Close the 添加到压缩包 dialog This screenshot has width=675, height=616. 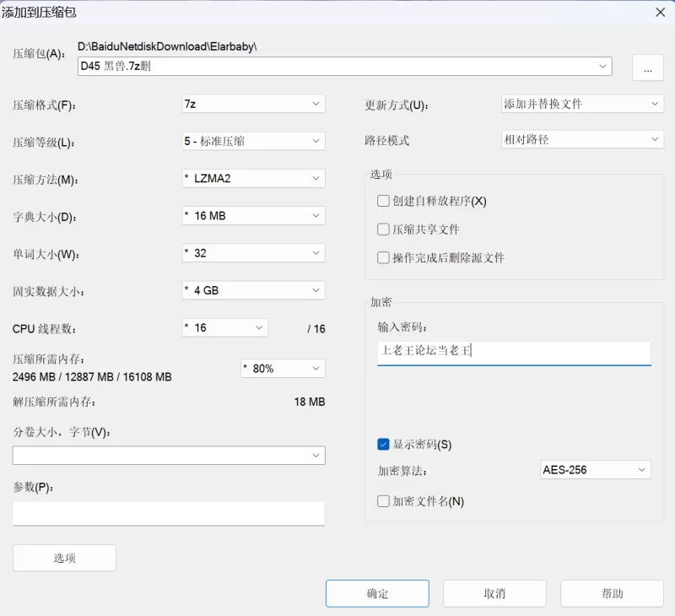pos(661,12)
